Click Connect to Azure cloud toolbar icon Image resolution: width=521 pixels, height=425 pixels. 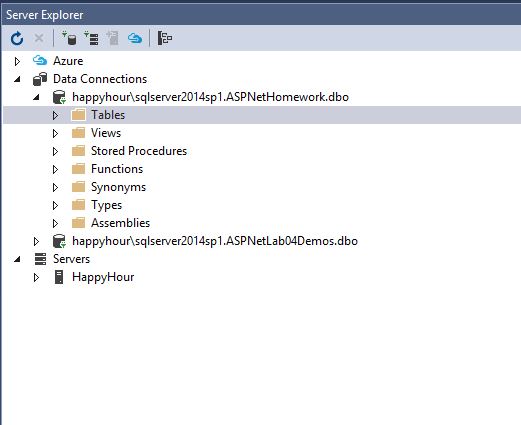(135, 38)
